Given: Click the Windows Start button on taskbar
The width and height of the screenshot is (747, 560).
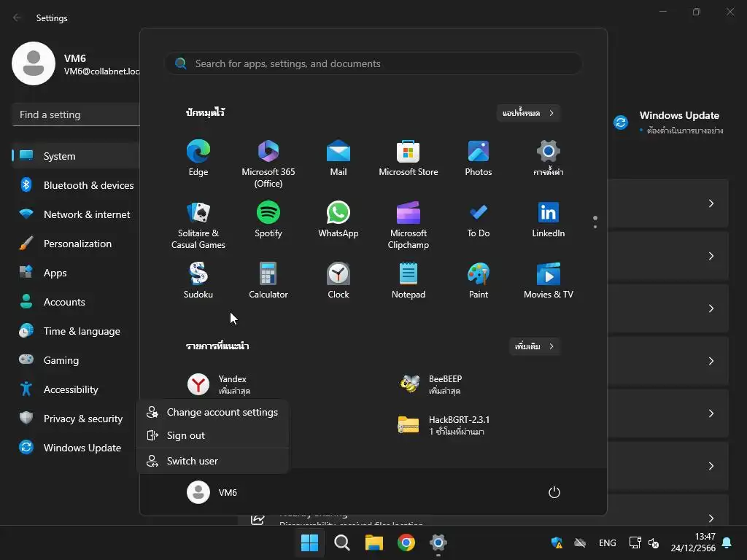Looking at the screenshot, I should click(x=309, y=542).
